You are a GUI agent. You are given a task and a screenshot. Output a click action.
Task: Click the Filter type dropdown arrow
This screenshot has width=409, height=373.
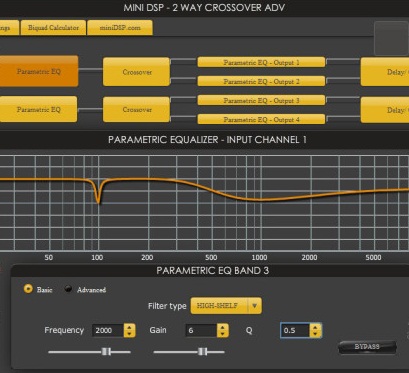254,306
